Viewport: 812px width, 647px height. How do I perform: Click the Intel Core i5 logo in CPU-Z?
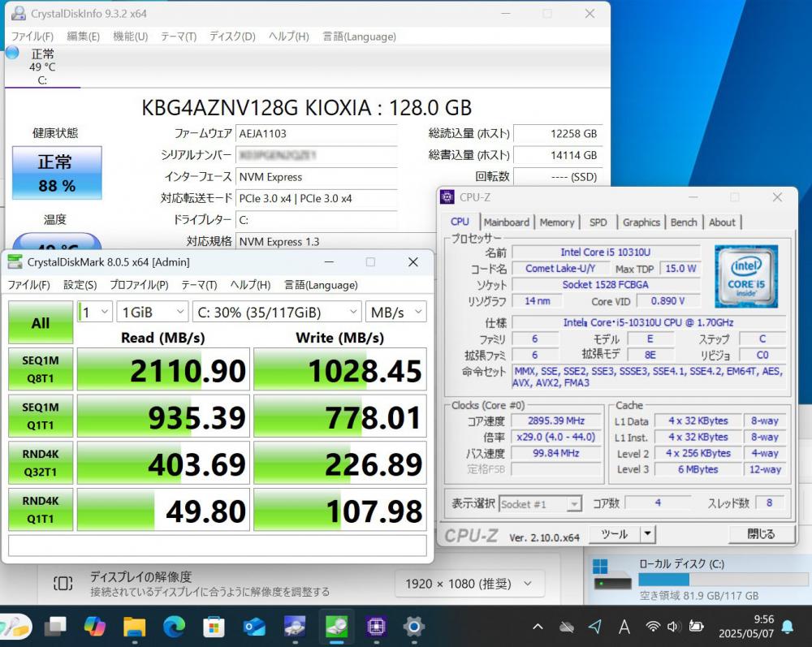745,276
